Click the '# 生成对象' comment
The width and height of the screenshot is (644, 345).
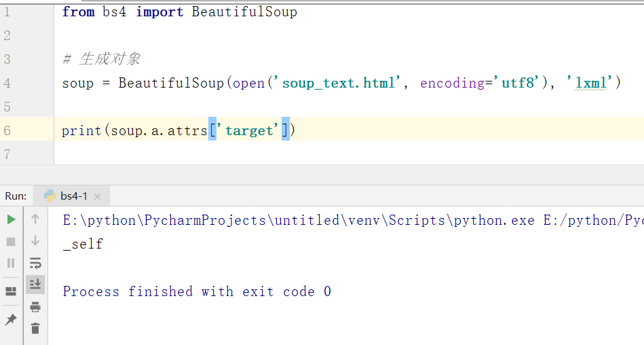(101, 59)
